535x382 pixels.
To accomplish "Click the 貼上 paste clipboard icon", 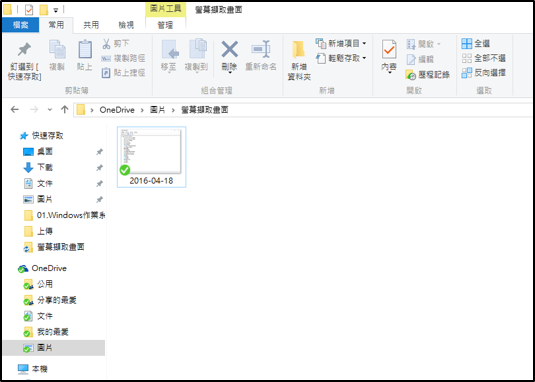I will [85, 49].
